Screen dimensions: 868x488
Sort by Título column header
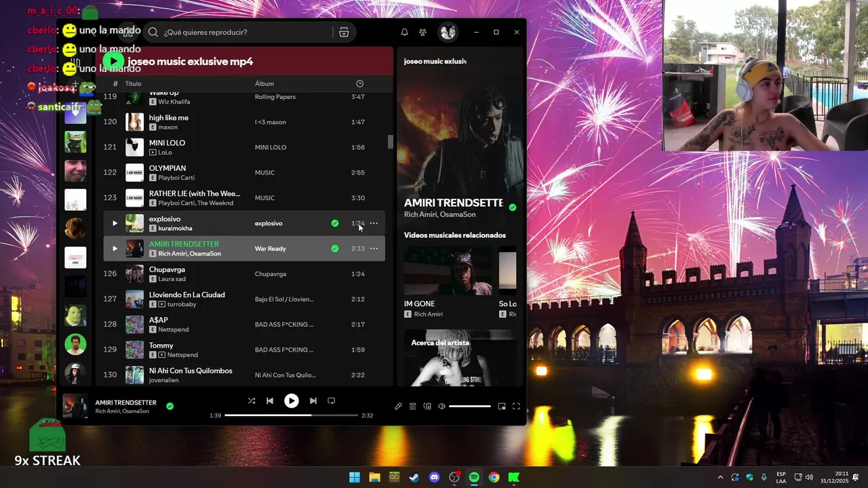point(133,83)
